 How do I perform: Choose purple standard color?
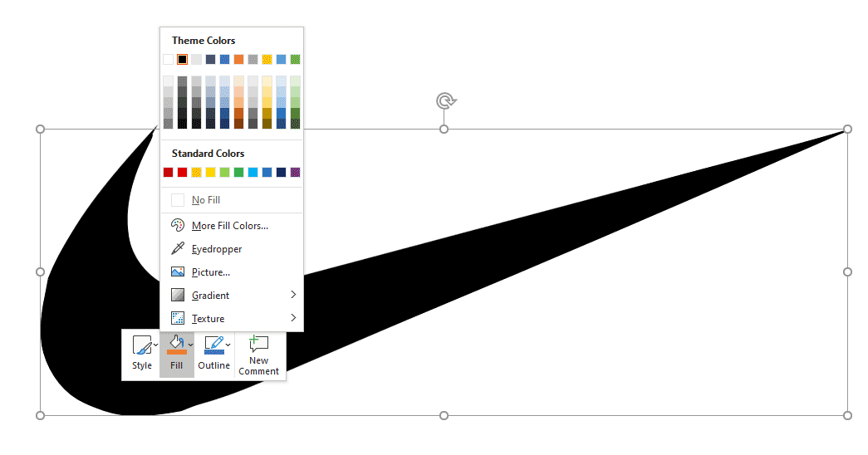[295, 172]
